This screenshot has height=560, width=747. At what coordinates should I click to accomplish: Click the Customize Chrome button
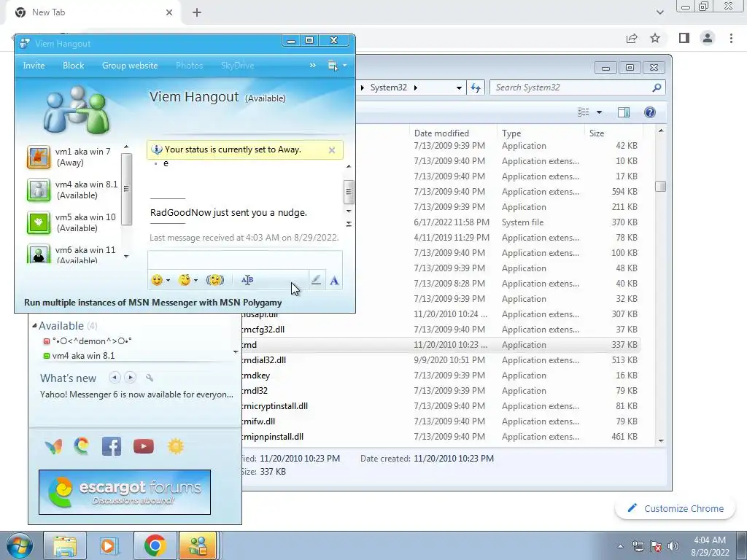tap(675, 508)
